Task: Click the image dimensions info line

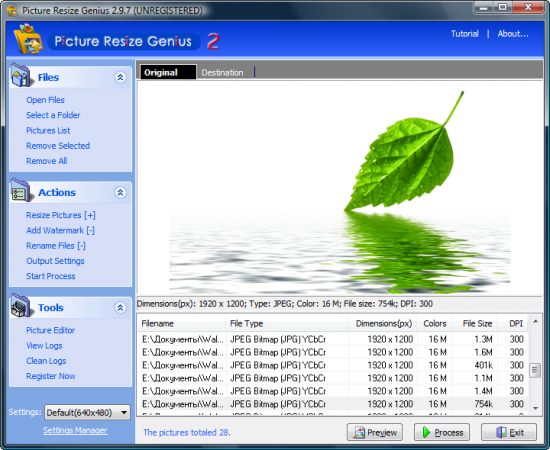Action: [284, 304]
